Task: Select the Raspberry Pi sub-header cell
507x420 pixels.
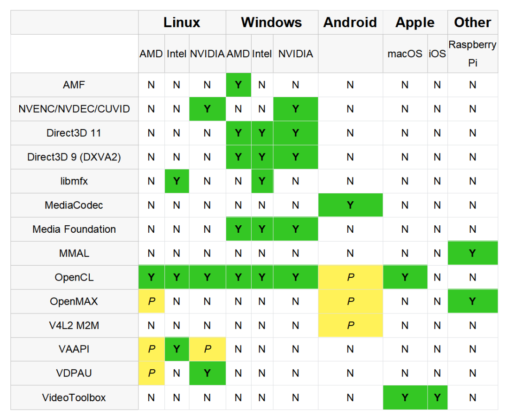Action: (x=472, y=53)
